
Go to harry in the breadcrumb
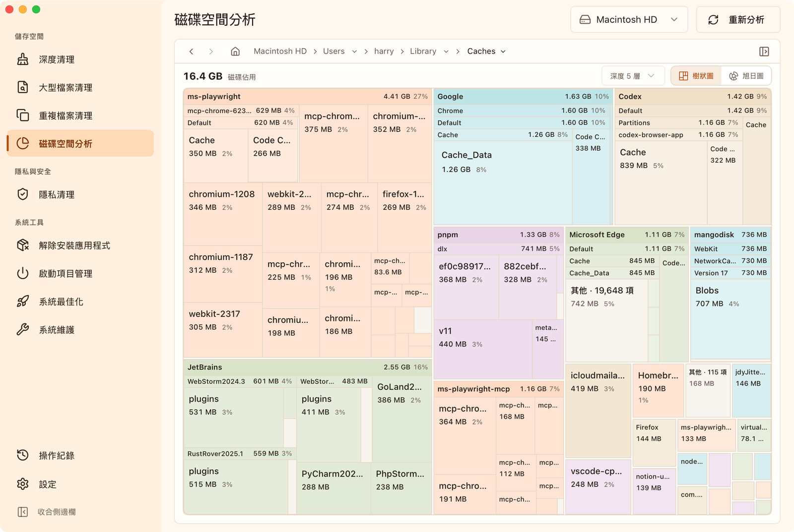[x=384, y=52]
